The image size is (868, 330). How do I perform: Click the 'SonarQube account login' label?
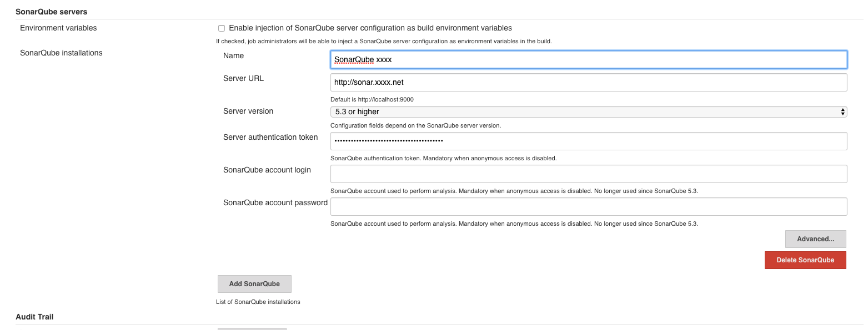pos(267,170)
